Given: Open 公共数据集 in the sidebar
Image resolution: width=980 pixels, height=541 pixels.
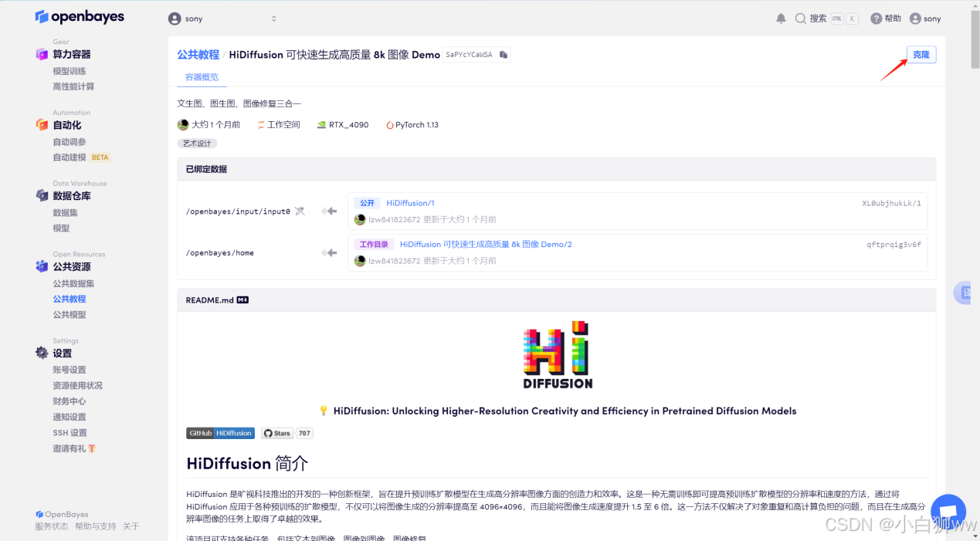Looking at the screenshot, I should pyautogui.click(x=73, y=283).
